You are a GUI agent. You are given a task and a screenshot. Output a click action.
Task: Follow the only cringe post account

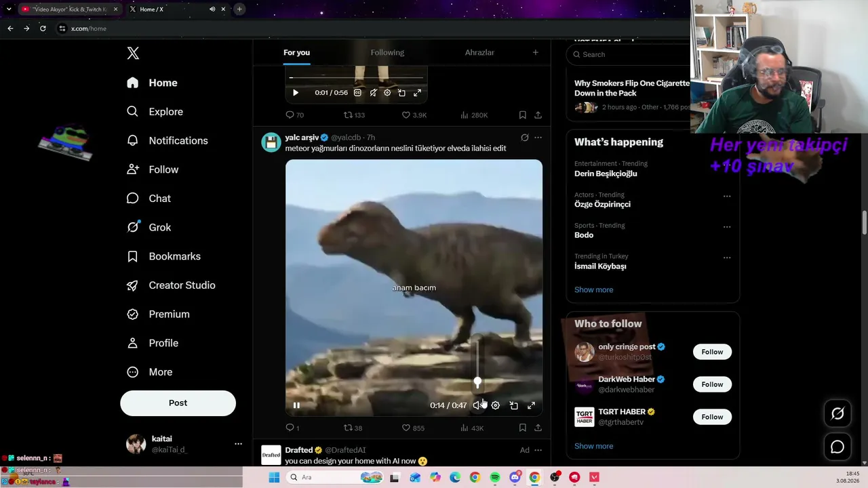coord(712,352)
